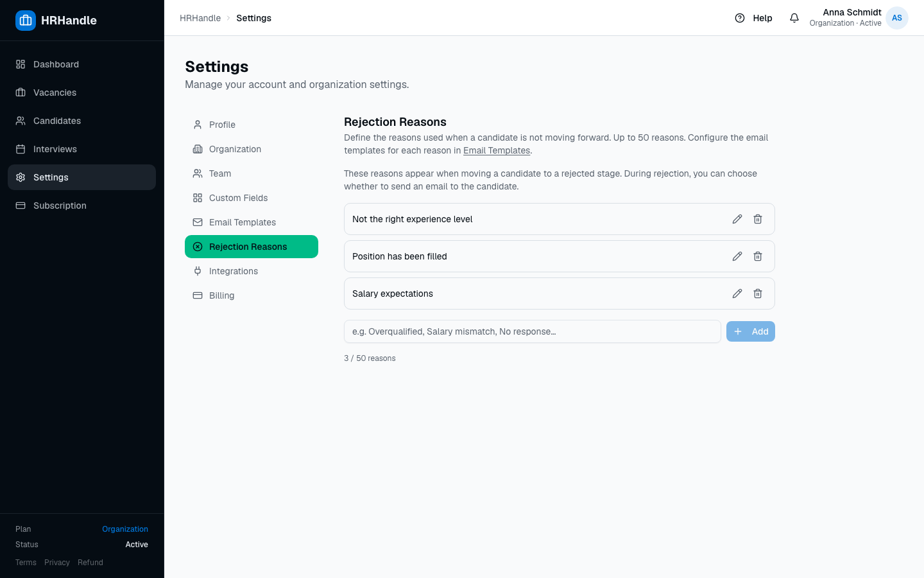Click the Help label in the header
This screenshot has height=578, width=924.
762,18
